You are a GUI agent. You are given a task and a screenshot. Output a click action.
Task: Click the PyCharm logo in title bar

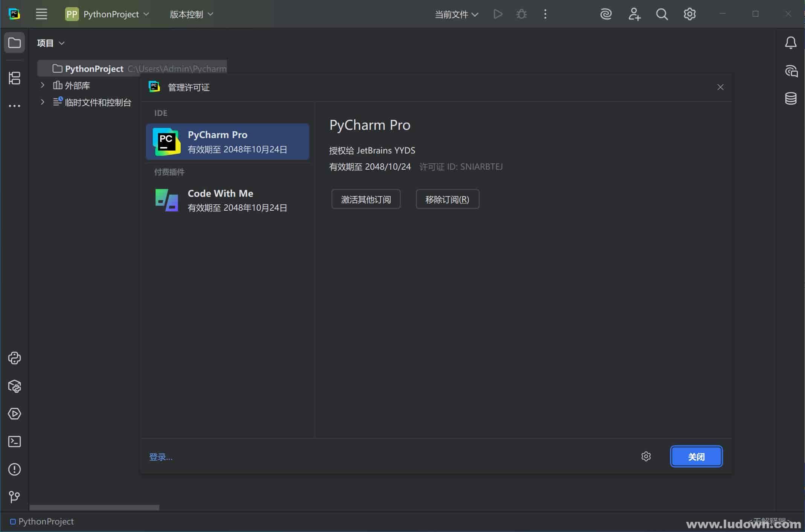(14, 14)
